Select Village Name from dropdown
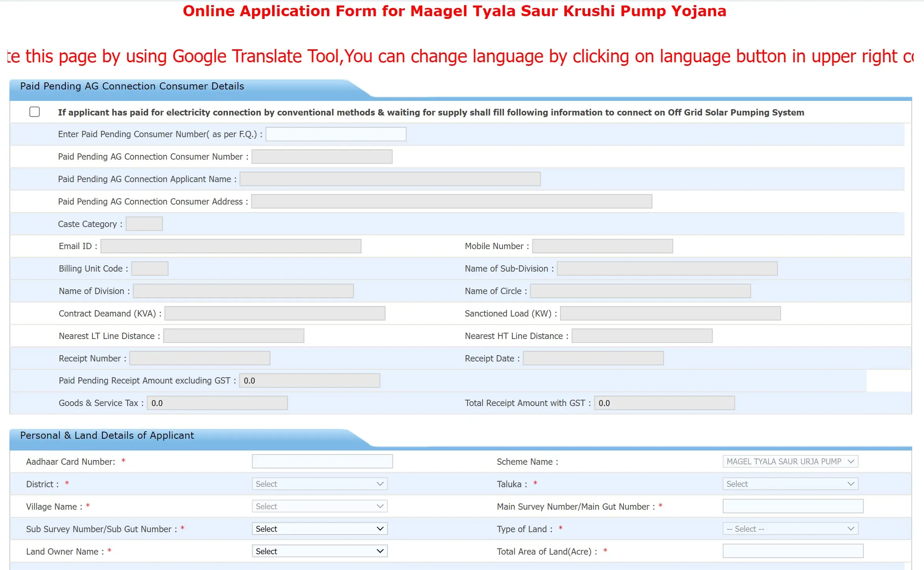The width and height of the screenshot is (924, 570). click(x=320, y=507)
